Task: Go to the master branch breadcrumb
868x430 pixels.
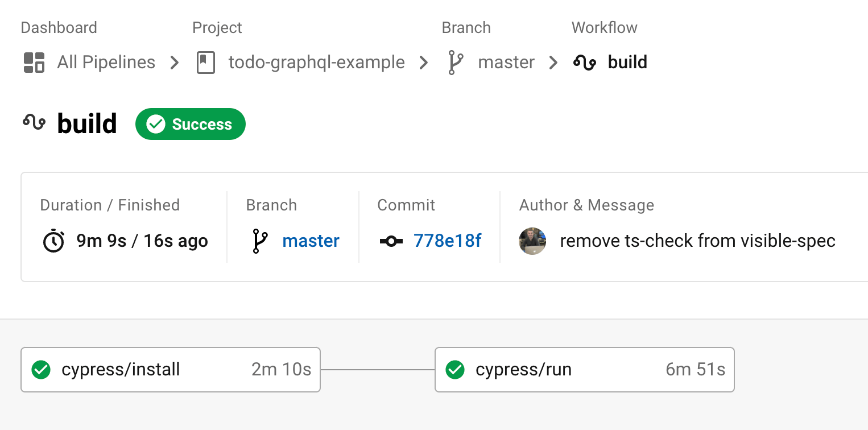Action: tap(506, 62)
